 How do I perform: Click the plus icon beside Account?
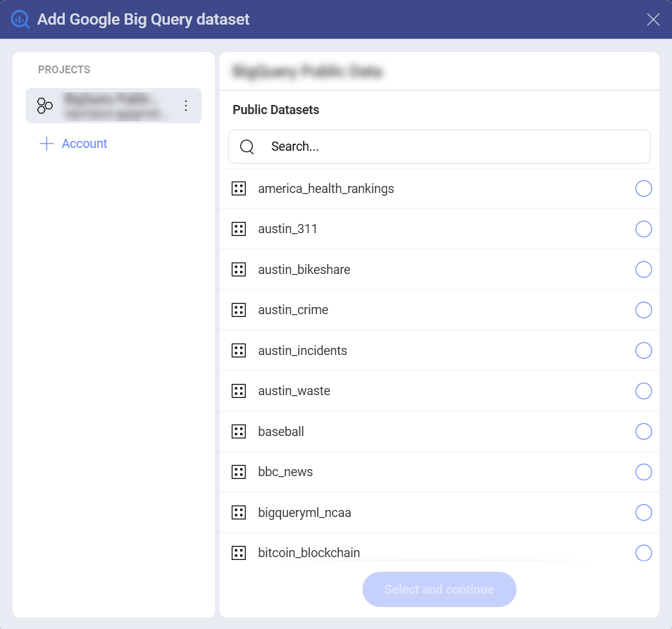46,144
